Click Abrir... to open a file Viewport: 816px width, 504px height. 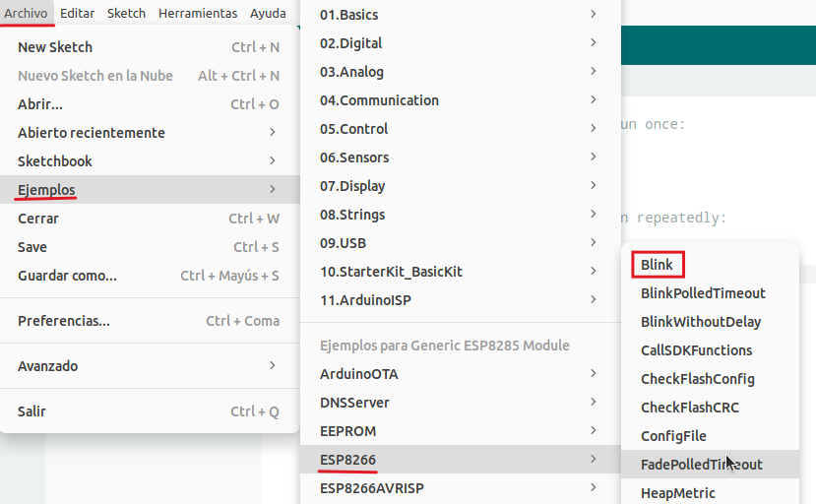pos(150,104)
